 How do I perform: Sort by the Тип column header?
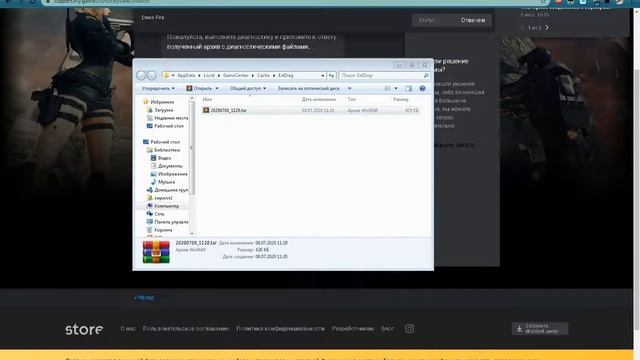pos(351,100)
